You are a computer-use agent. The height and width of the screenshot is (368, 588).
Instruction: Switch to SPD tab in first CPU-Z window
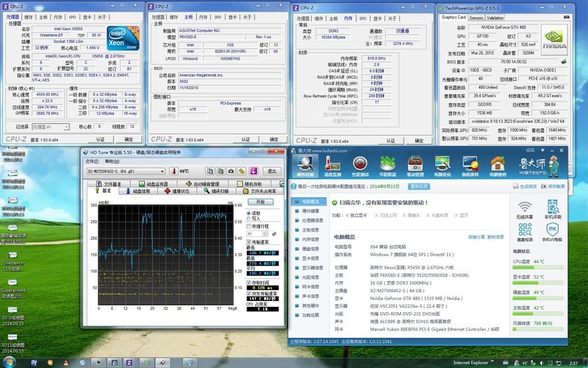(72, 17)
